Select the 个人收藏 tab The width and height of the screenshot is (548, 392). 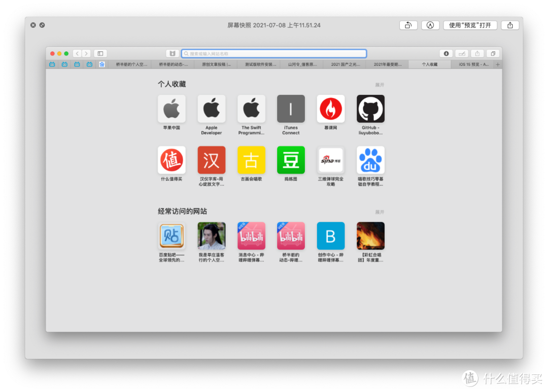(430, 64)
